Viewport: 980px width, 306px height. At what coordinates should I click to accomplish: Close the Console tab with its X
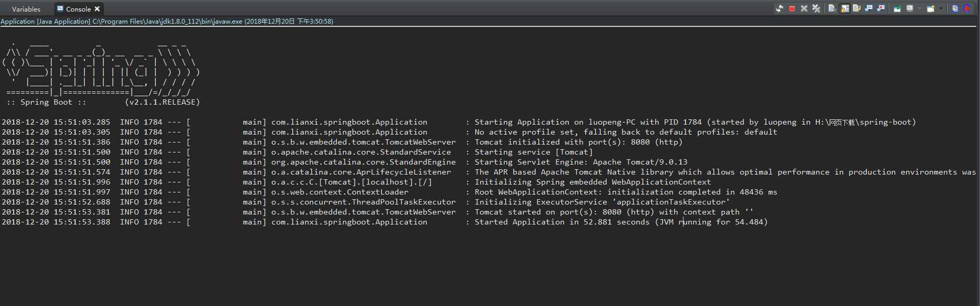(x=97, y=9)
